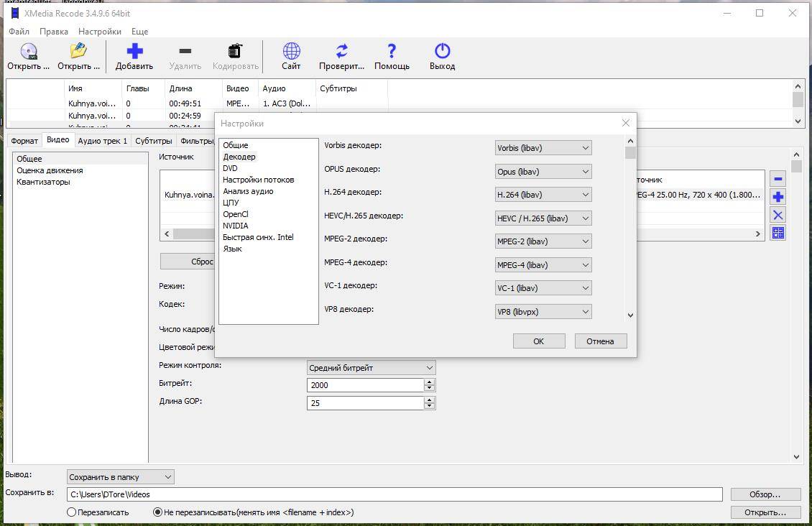Image resolution: width=812 pixels, height=526 pixels.
Task: Switch to the Формат tab
Action: point(24,141)
